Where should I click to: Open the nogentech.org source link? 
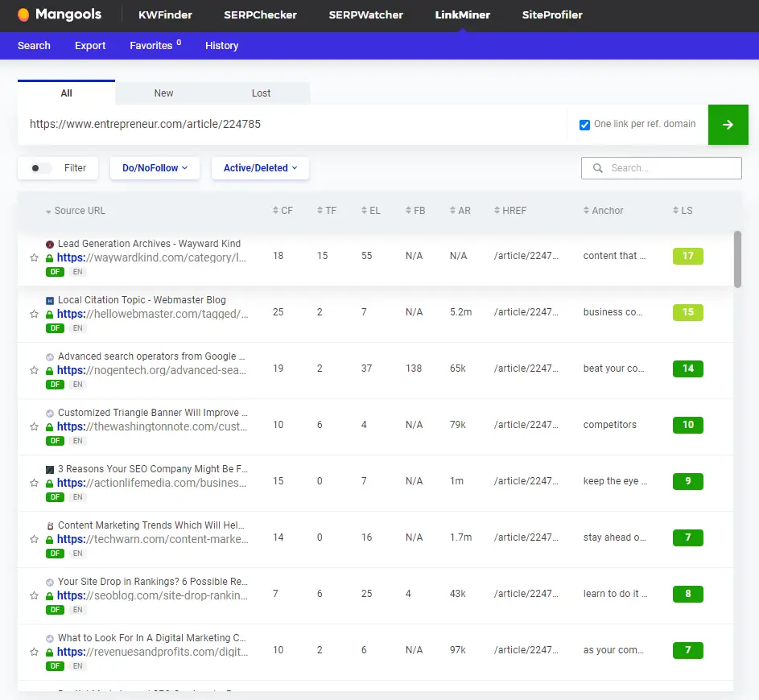coord(151,370)
